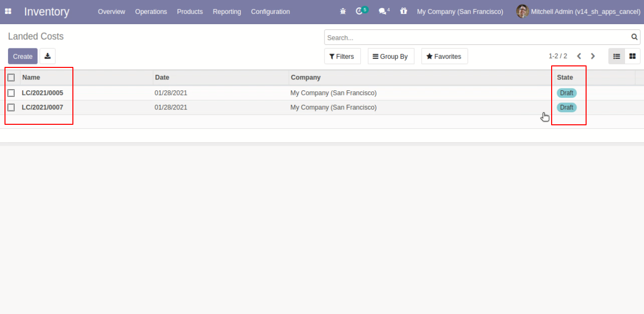This screenshot has height=314, width=644.
Task: Open Mitchell Admin user menu
Action: [x=578, y=11]
